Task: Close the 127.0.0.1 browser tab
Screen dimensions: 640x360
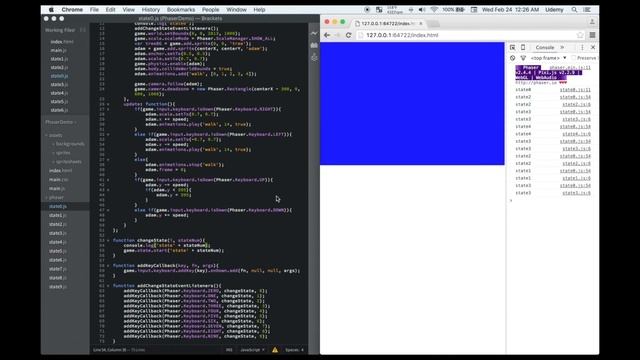Action: [421, 23]
